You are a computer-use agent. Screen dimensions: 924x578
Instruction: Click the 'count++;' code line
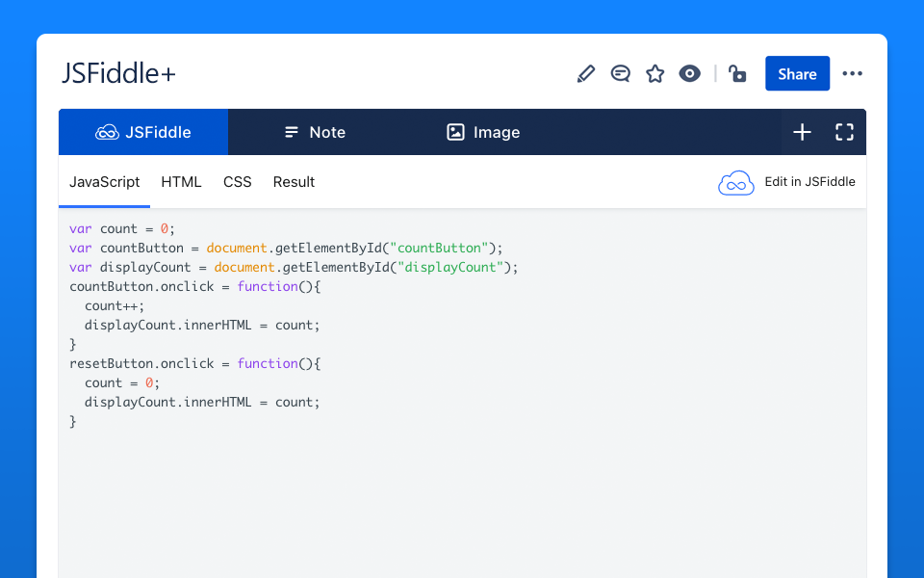tap(115, 306)
